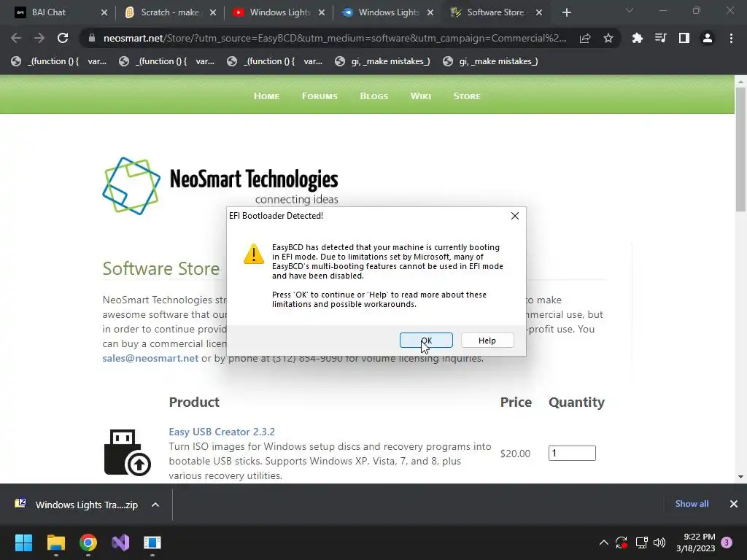Viewport: 747px width, 560px height.
Task: Open the Chrome three-dot menu
Action: click(731, 38)
